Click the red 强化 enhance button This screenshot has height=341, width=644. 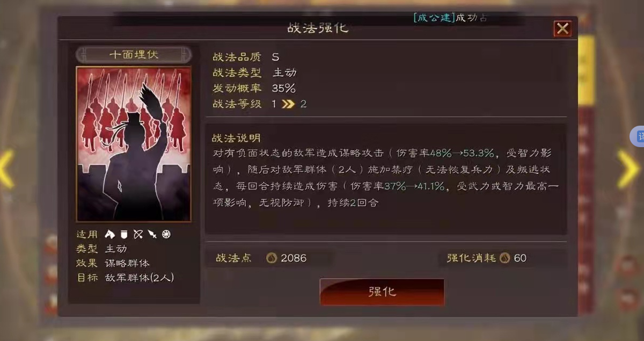(x=382, y=292)
